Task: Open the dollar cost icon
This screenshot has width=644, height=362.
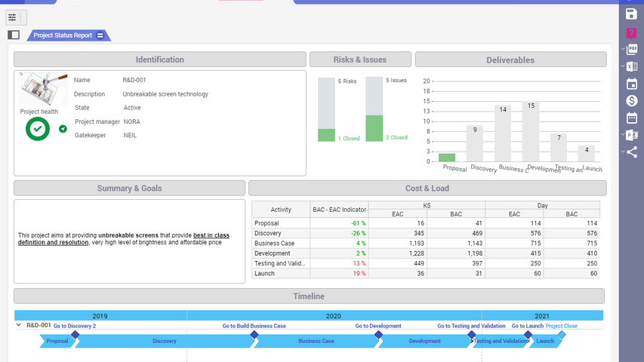Action: pos(632,100)
